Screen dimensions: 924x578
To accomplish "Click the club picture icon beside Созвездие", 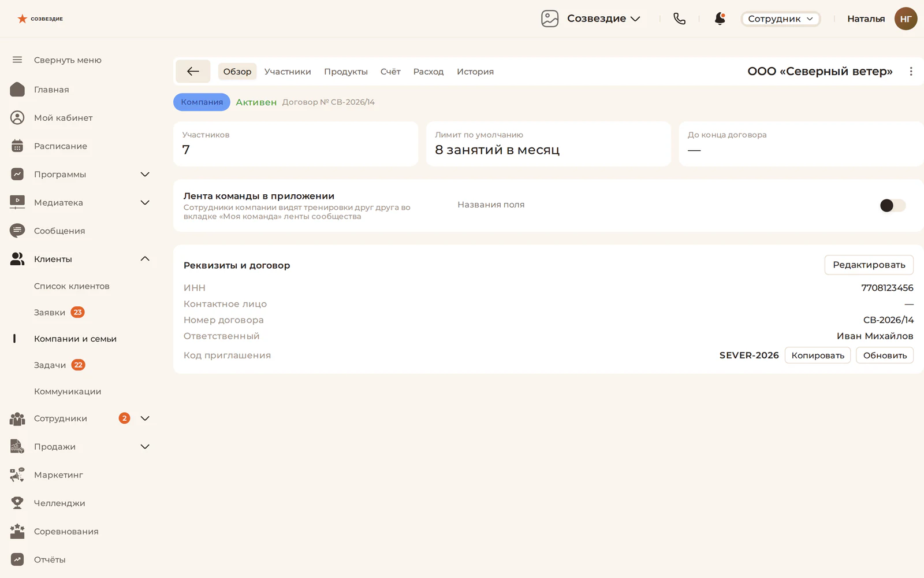I will [x=550, y=18].
